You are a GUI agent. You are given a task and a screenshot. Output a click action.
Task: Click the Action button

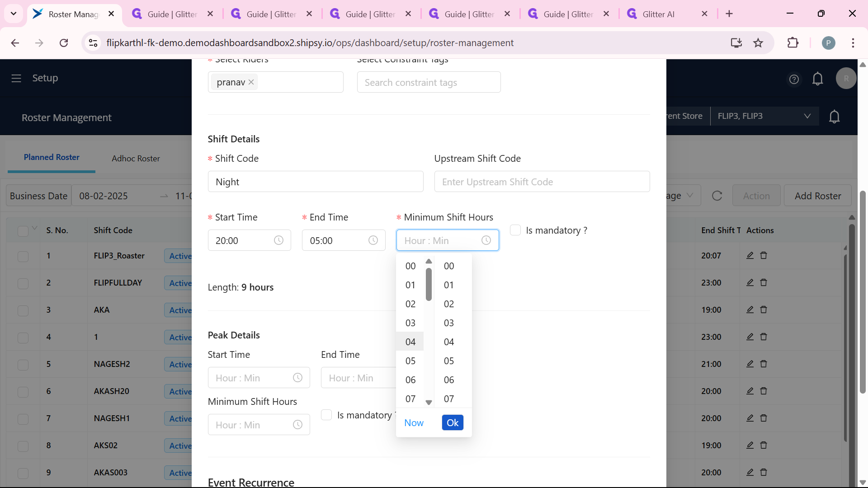point(756,196)
